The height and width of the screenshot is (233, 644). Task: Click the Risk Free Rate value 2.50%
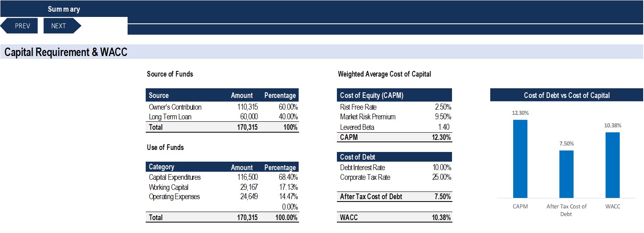click(443, 107)
